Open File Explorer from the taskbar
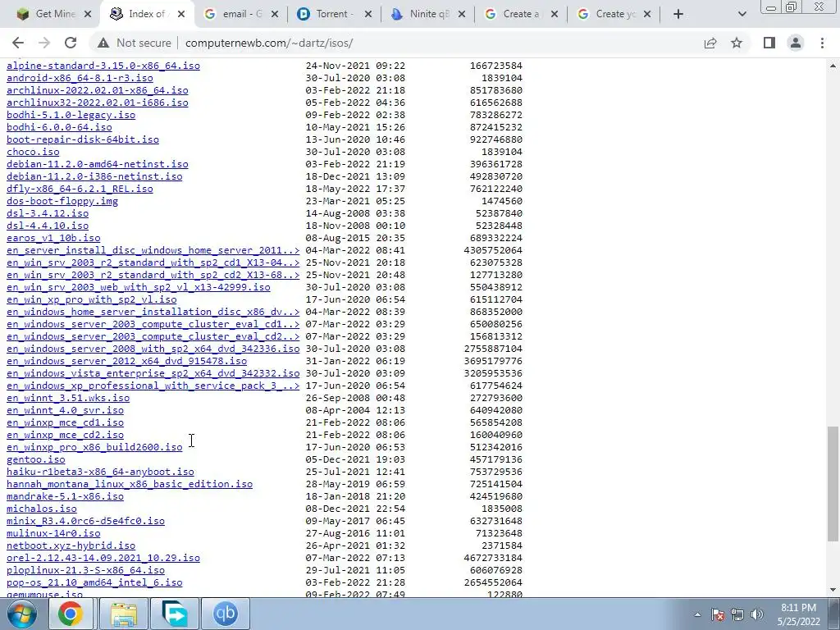Viewport: 840px width, 630px height. coord(124,614)
